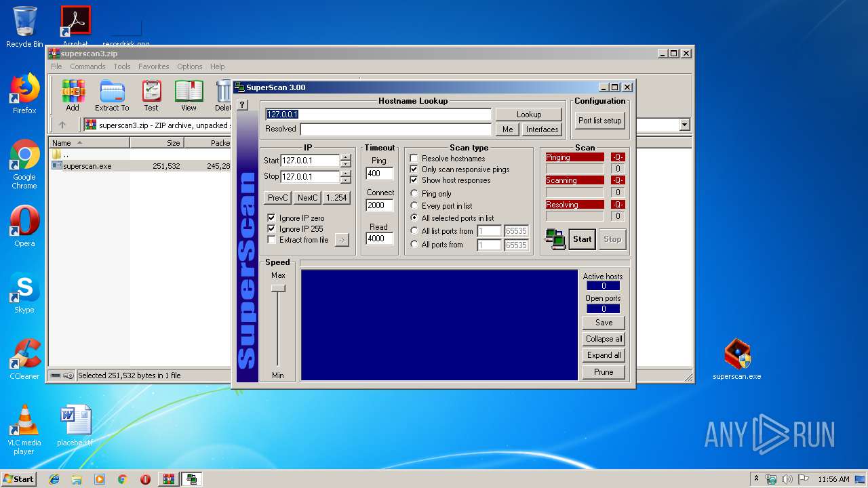This screenshot has width=868, height=488.
Task: Enable Extract from file checkbox
Action: (x=271, y=240)
